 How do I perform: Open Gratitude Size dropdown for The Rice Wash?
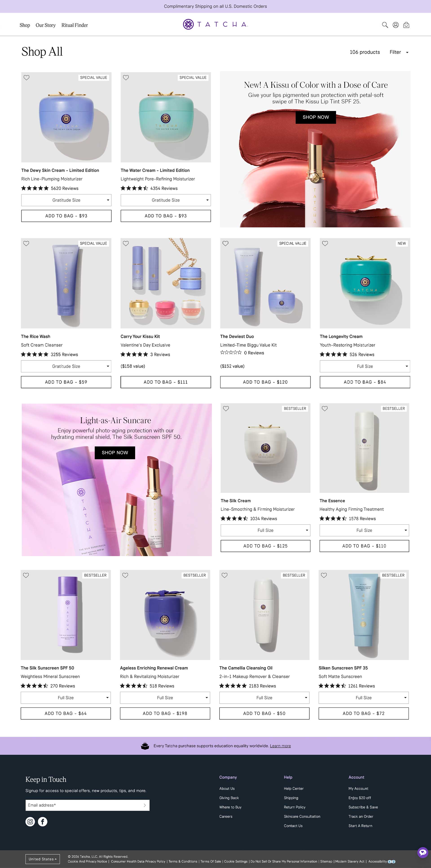66,366
